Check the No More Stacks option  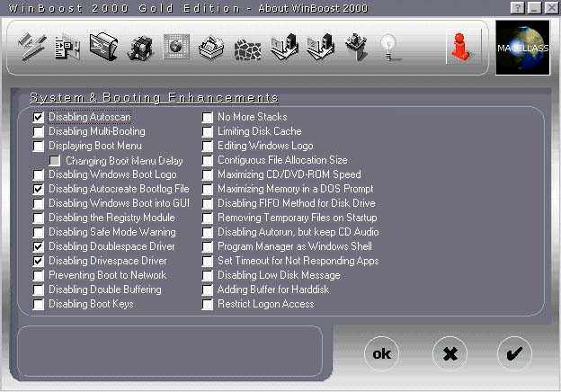[207, 117]
